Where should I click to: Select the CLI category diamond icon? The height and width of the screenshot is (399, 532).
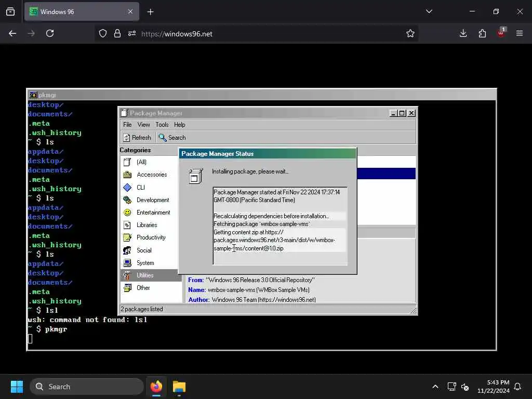(127, 187)
